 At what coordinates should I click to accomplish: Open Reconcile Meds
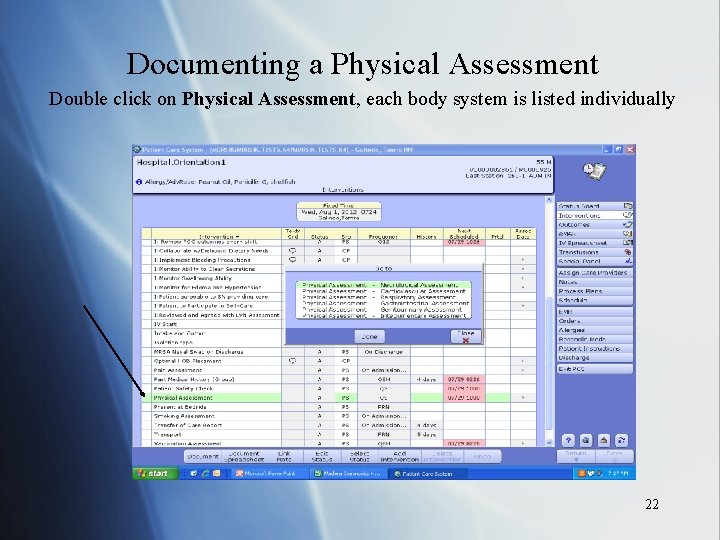[x=595, y=339]
